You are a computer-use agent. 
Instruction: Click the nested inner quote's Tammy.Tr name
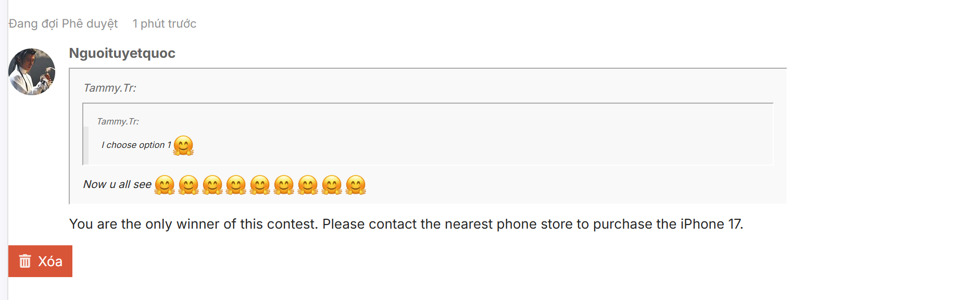(x=118, y=121)
